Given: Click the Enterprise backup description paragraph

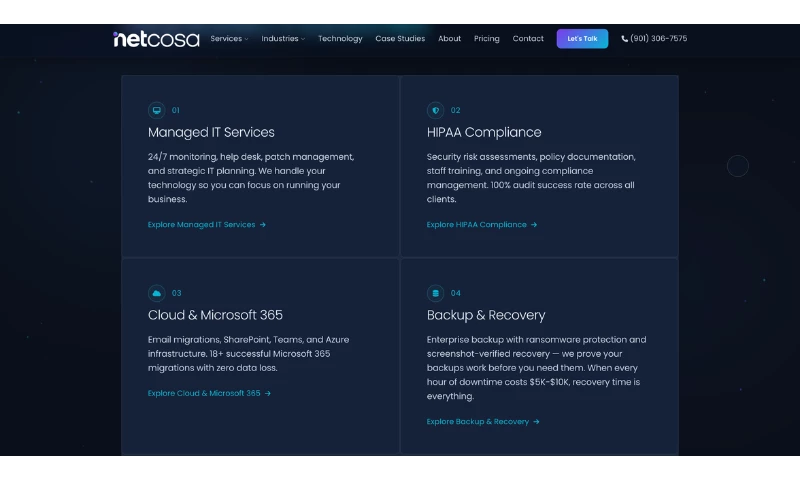Looking at the screenshot, I should pyautogui.click(x=537, y=368).
